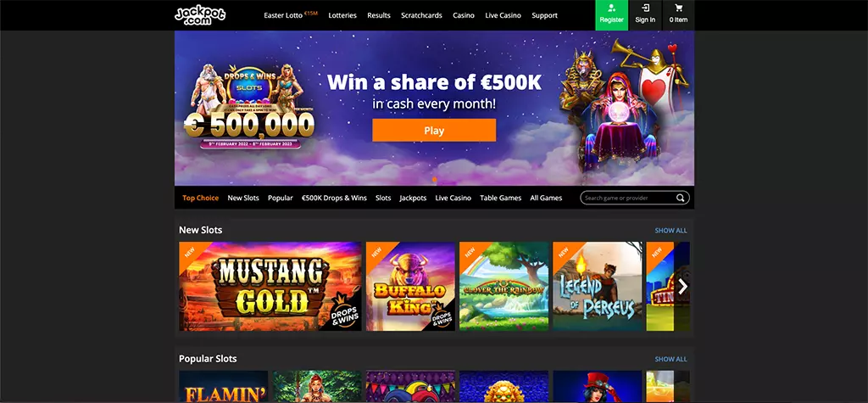This screenshot has height=403, width=868.
Task: Advance New Slots carousel with right arrow
Action: [x=682, y=287]
